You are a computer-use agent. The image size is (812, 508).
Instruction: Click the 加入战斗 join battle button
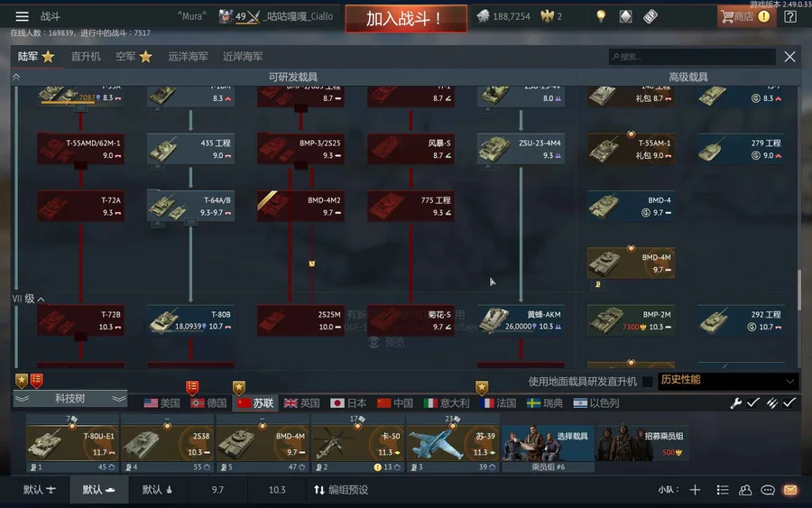point(406,19)
